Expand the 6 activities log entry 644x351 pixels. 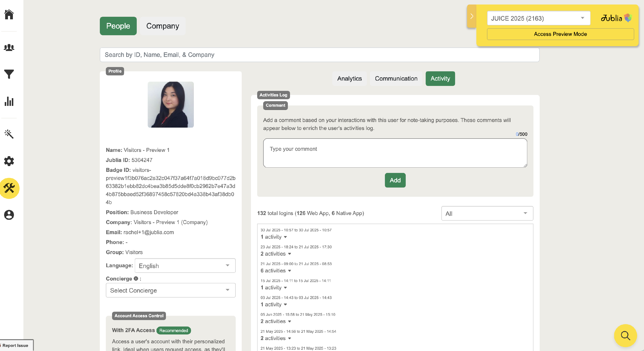(x=275, y=271)
